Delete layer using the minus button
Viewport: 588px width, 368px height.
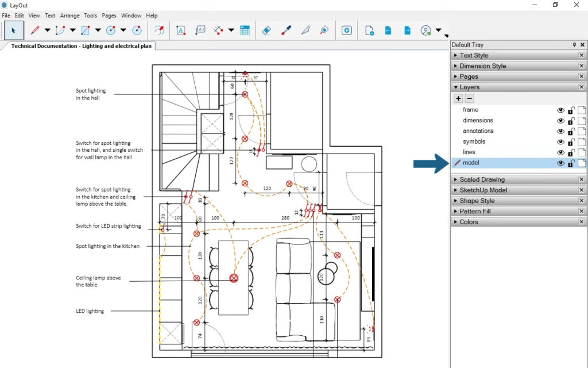pyautogui.click(x=469, y=98)
